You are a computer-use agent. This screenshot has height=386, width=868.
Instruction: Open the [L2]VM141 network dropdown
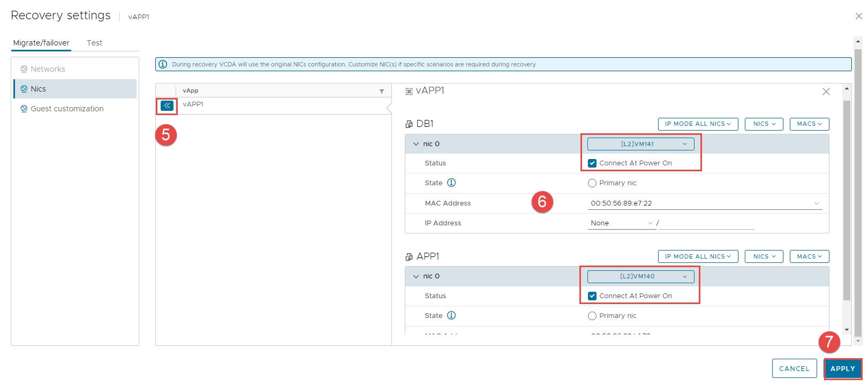click(640, 144)
